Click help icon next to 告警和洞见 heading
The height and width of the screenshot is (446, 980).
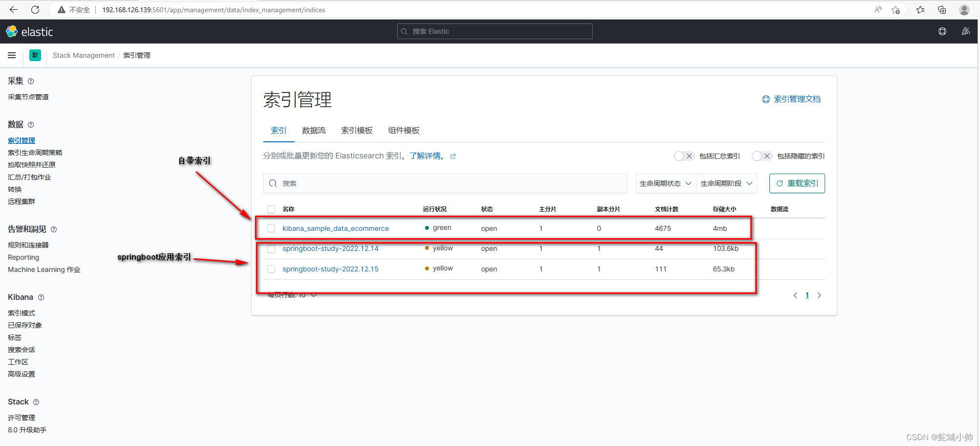pos(54,229)
